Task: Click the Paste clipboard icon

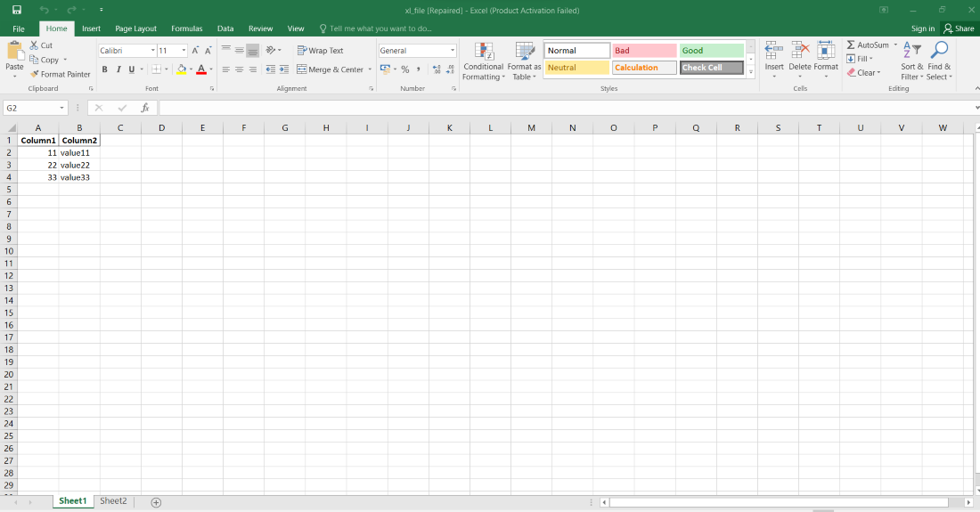Action: pos(14,50)
